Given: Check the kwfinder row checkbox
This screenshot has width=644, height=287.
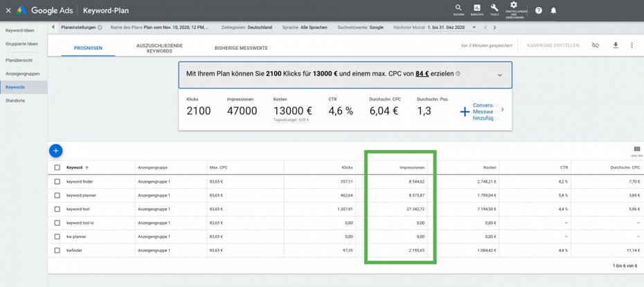Looking at the screenshot, I should pyautogui.click(x=57, y=250).
